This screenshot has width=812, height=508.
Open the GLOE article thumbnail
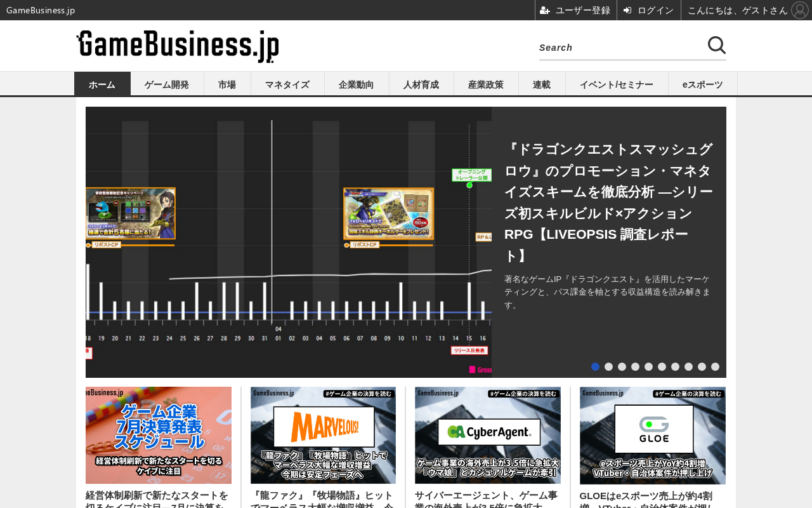click(x=653, y=436)
